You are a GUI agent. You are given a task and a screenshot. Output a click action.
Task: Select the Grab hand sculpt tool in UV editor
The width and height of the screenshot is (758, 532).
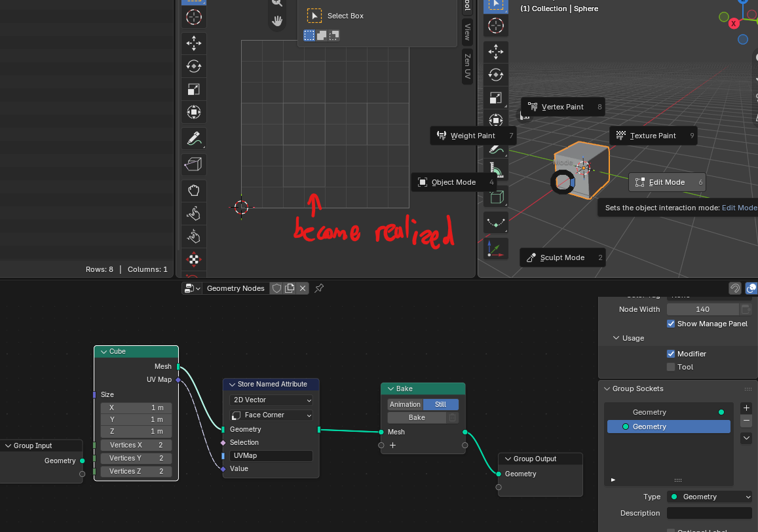[x=194, y=190]
